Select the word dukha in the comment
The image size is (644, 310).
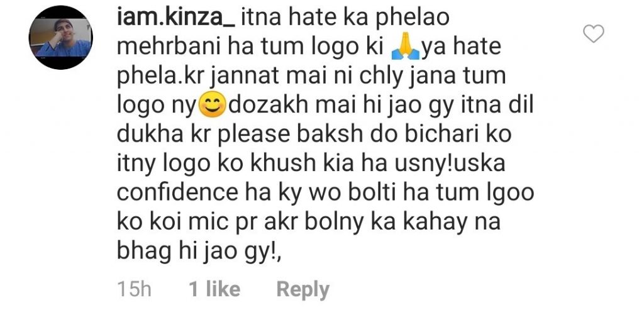150,135
